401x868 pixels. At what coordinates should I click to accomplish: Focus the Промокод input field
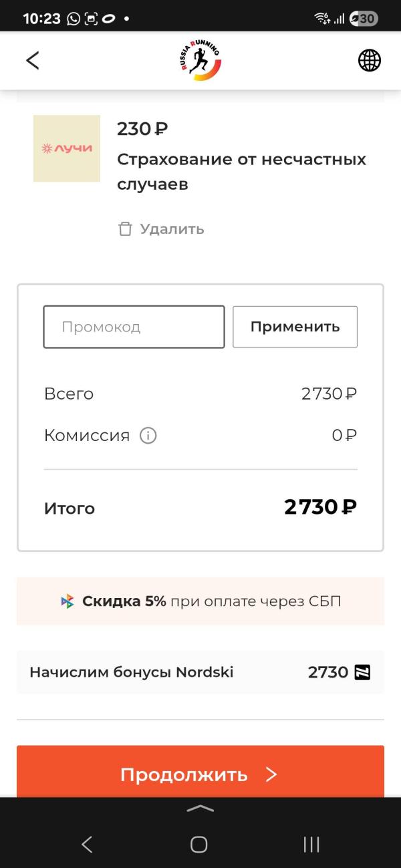pos(134,327)
